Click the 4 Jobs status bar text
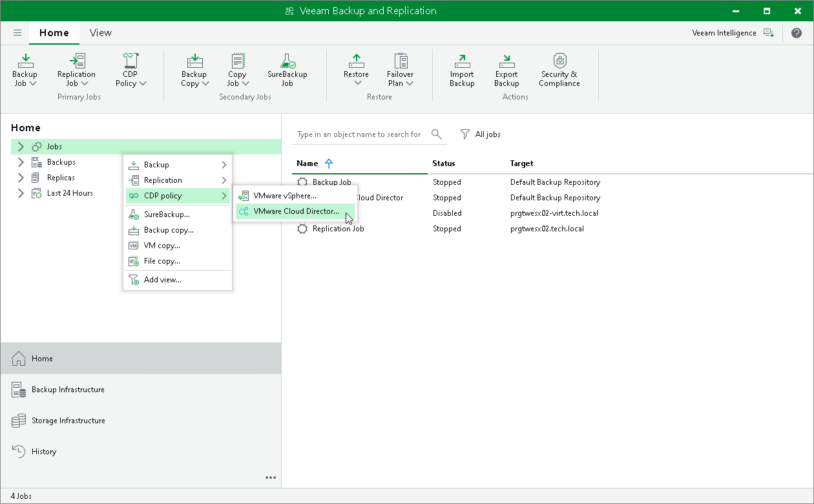 pos(21,496)
